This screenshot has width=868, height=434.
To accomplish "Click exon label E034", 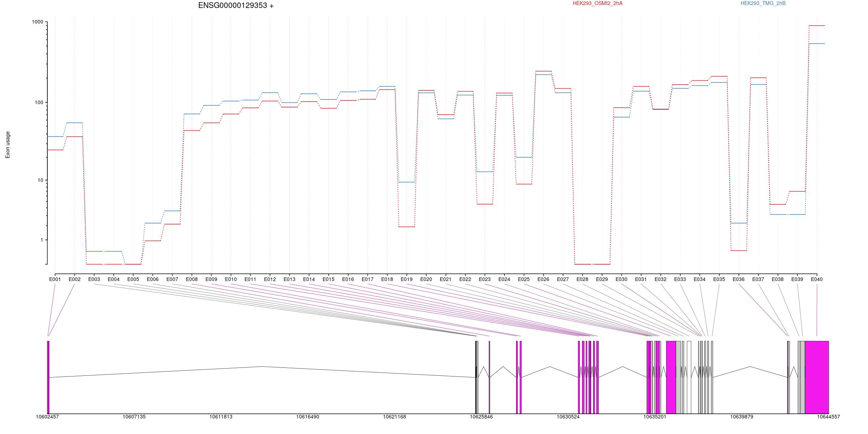I will tap(699, 279).
